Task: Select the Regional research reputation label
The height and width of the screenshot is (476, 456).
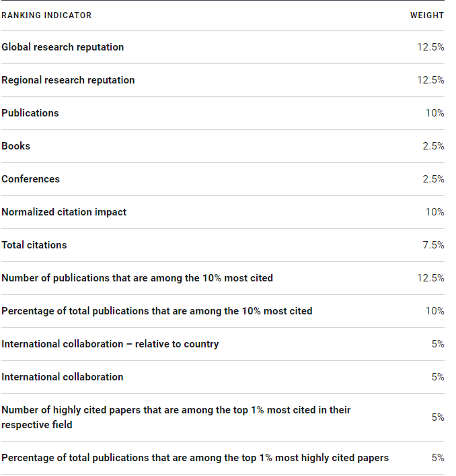Action: 68,80
